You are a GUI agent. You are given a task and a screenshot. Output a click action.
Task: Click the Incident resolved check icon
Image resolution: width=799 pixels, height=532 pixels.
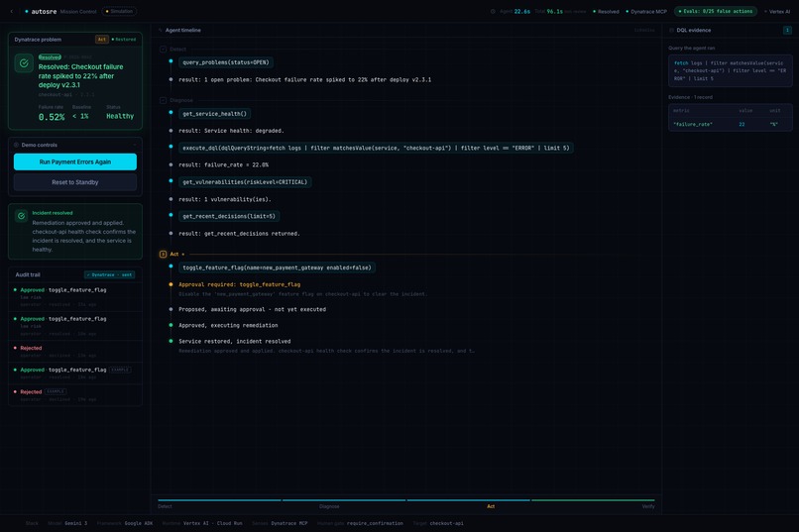pos(21,216)
